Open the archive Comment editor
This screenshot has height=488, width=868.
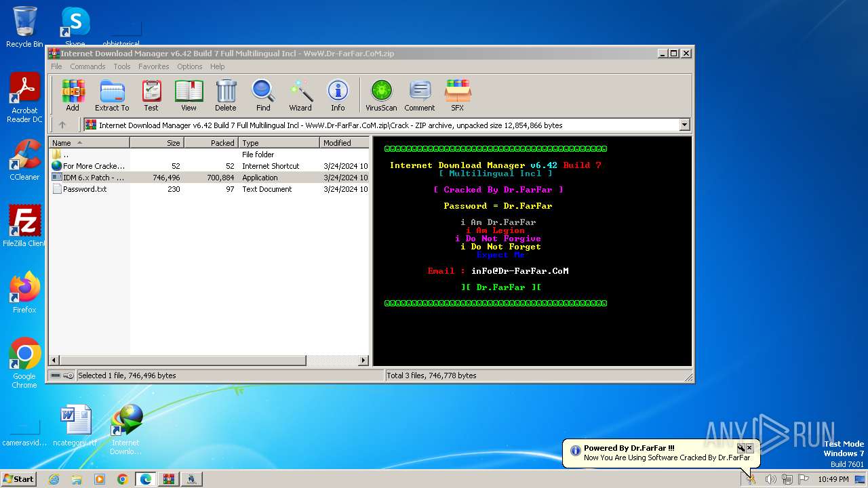420,95
